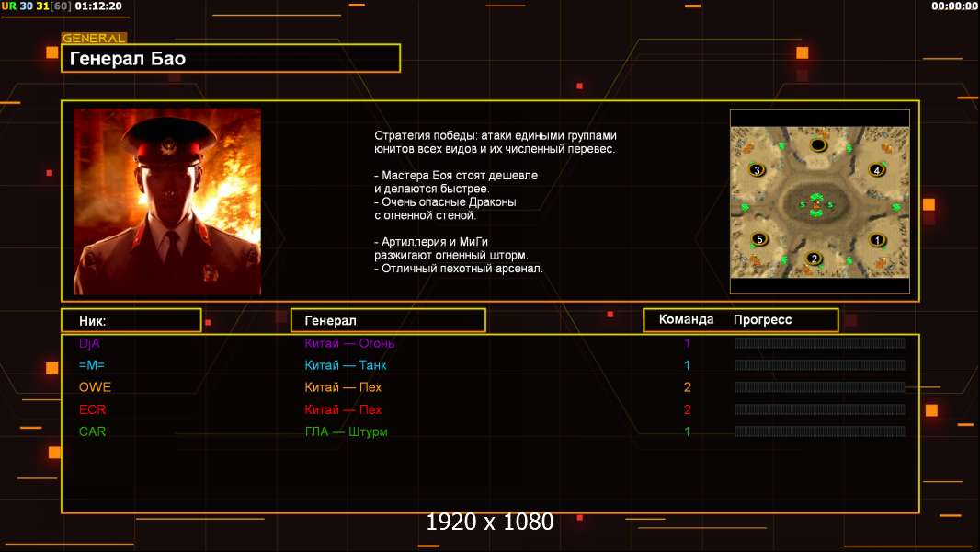This screenshot has width=980, height=552.
Task: Click the 00:00:00 timer at top right
Action: [954, 6]
